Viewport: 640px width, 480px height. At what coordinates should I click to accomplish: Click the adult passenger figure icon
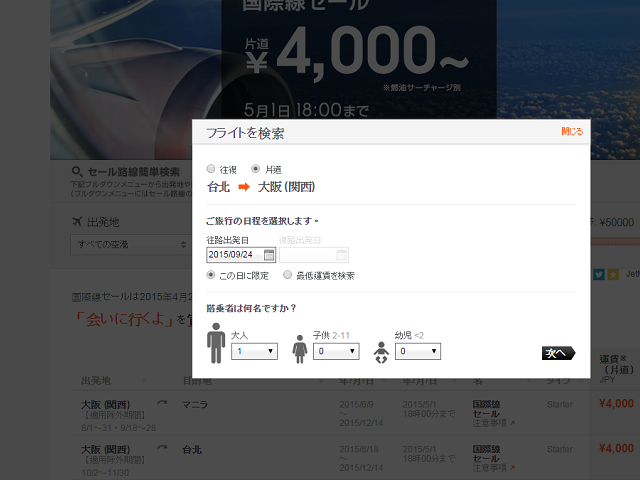(x=216, y=343)
